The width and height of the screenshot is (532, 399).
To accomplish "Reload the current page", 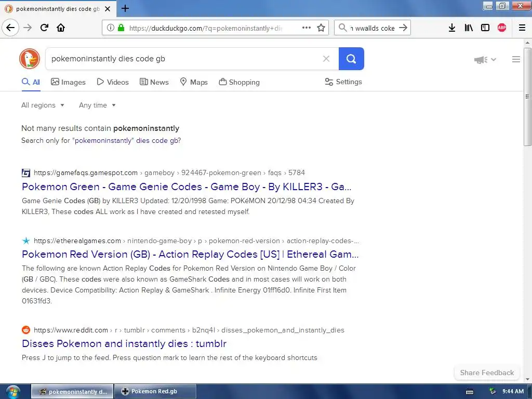I will 44,28.
